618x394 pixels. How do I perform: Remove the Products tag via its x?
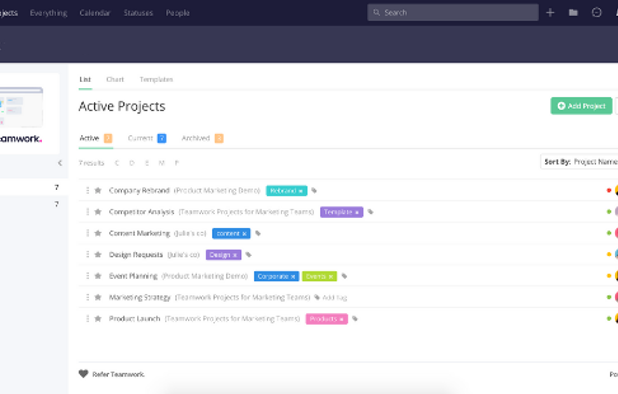(x=342, y=319)
